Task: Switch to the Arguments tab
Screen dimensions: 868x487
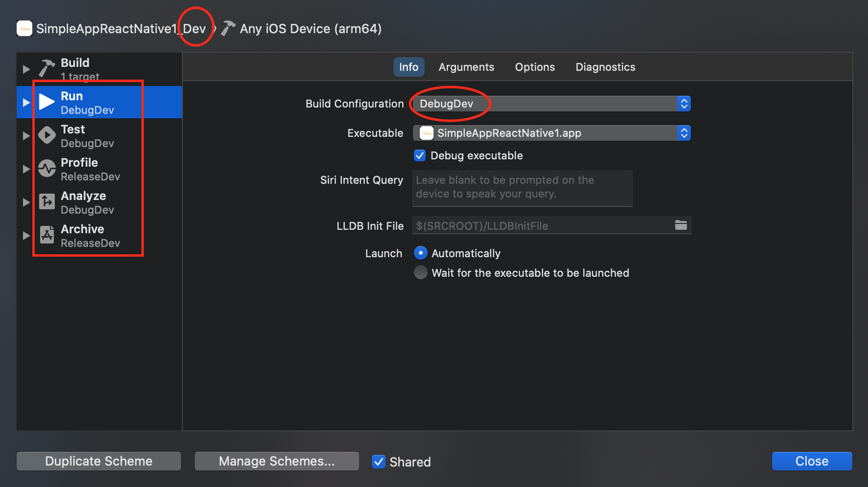Action: (466, 67)
